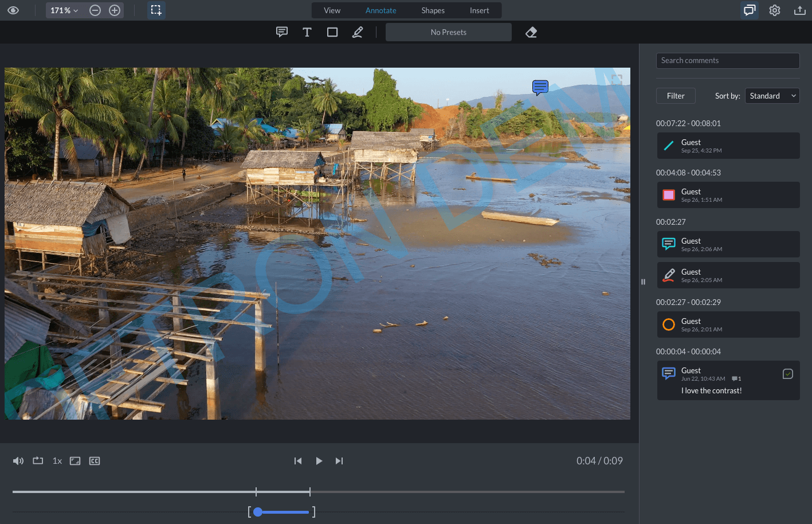The height and width of the screenshot is (524, 812).
Task: Open the settings gear
Action: [x=774, y=10]
